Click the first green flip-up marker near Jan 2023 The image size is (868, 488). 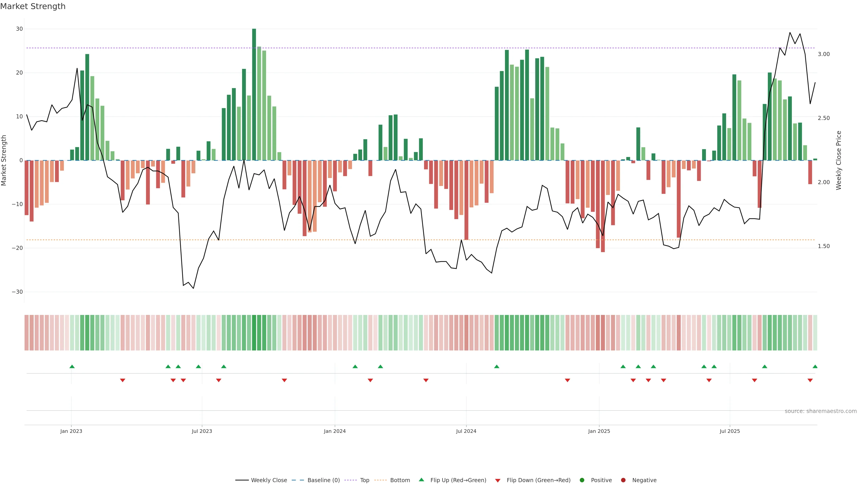point(72,366)
